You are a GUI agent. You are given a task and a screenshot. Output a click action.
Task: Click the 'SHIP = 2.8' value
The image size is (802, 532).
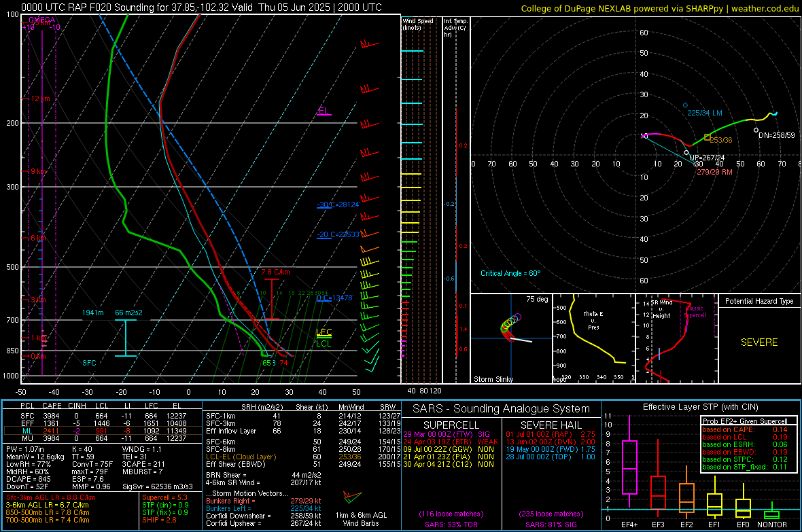pos(159,520)
